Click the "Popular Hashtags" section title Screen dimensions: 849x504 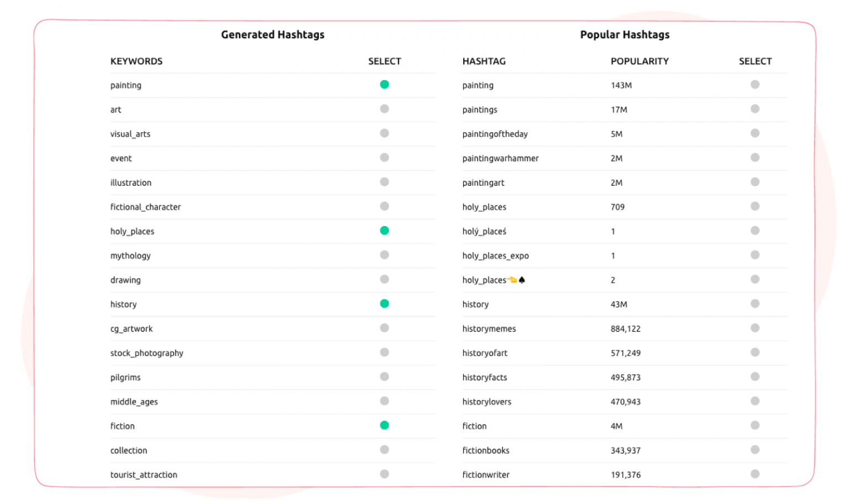[x=625, y=34]
